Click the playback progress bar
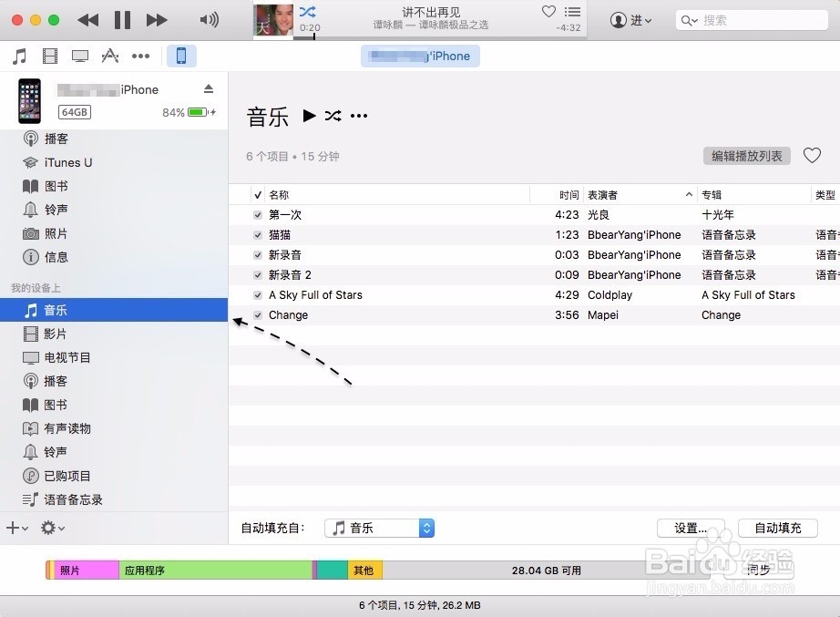 click(x=440, y=38)
